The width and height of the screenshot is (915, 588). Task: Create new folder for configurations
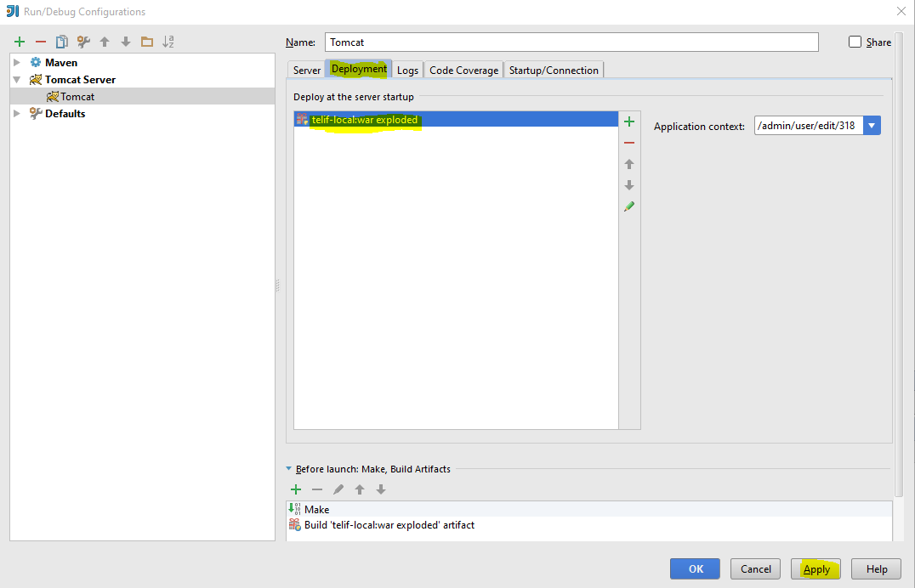pos(147,42)
